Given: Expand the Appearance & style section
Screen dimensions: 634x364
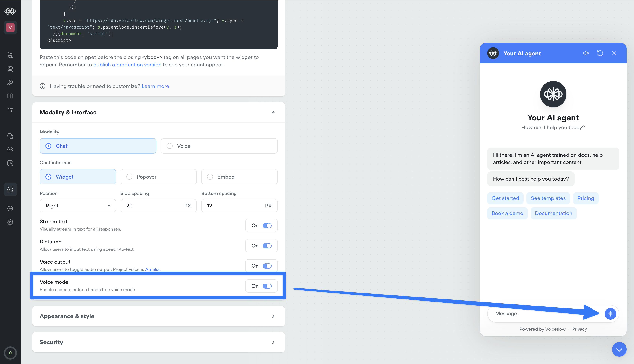Looking at the screenshot, I should 158,316.
